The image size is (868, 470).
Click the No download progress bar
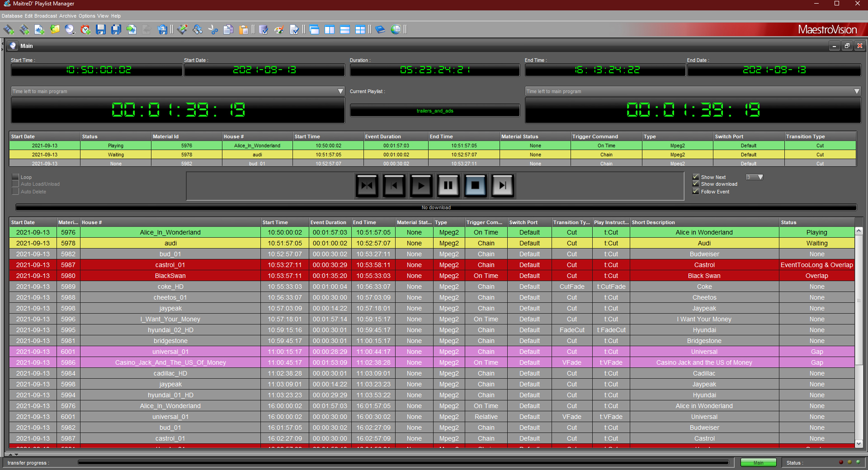pyautogui.click(x=436, y=207)
